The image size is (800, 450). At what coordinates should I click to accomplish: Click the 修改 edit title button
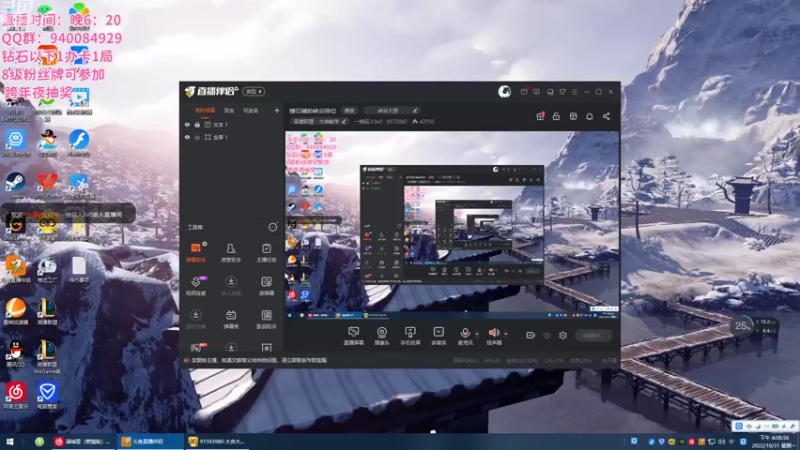(x=349, y=111)
